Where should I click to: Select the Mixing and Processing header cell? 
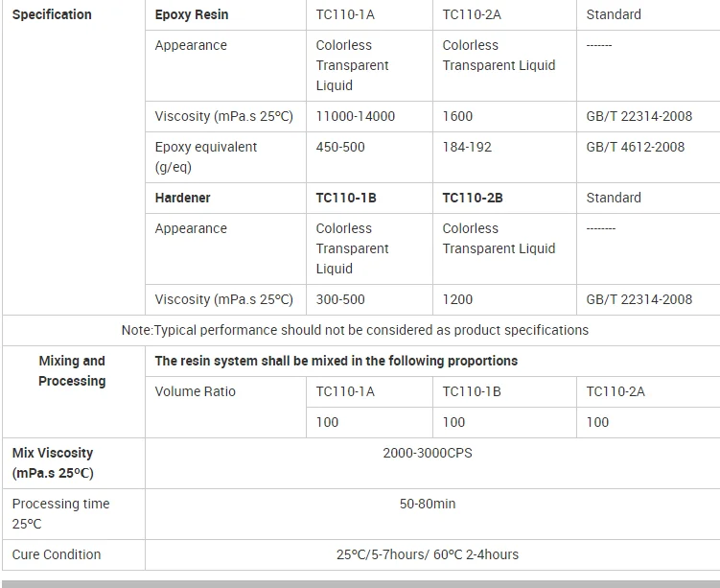[x=72, y=370]
